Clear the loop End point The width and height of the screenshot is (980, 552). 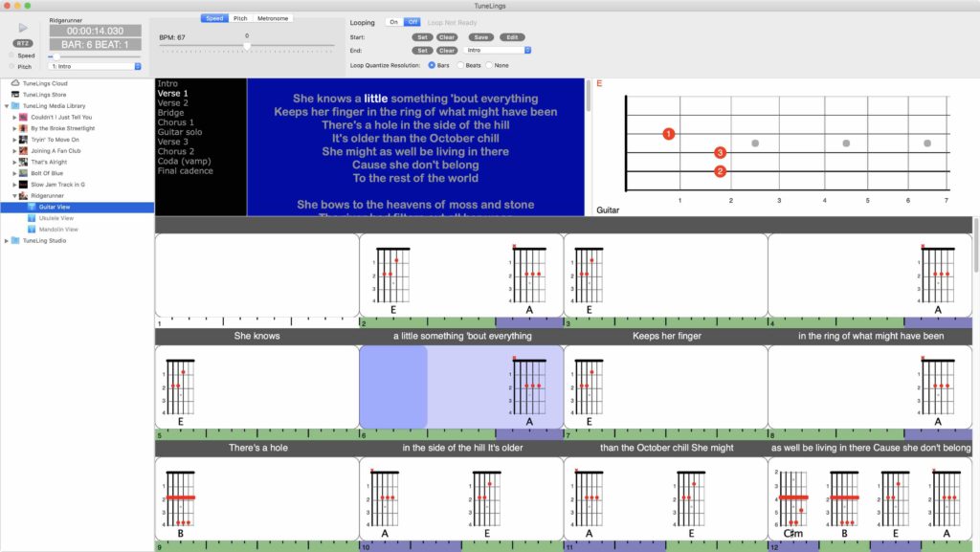[447, 51]
